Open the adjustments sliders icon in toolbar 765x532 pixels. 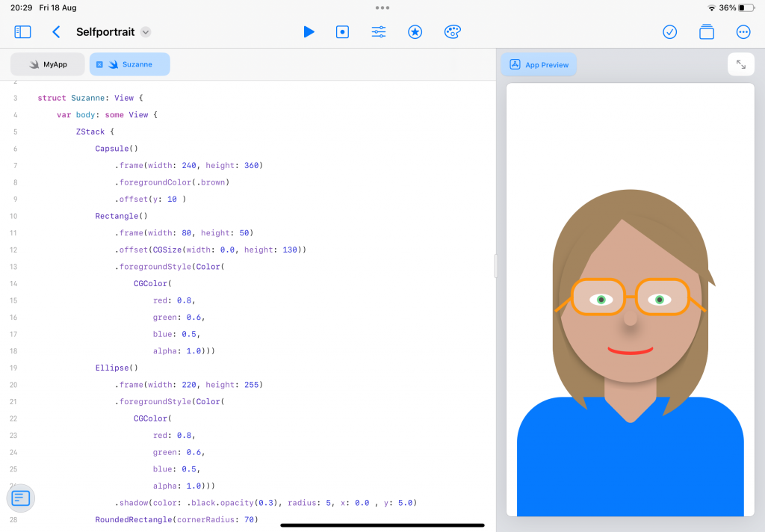(x=378, y=32)
